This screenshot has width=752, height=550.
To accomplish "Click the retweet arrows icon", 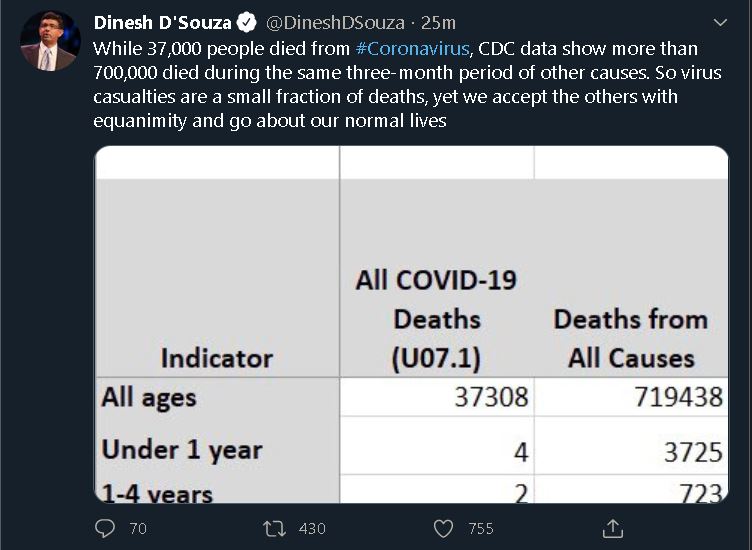I will pyautogui.click(x=274, y=528).
